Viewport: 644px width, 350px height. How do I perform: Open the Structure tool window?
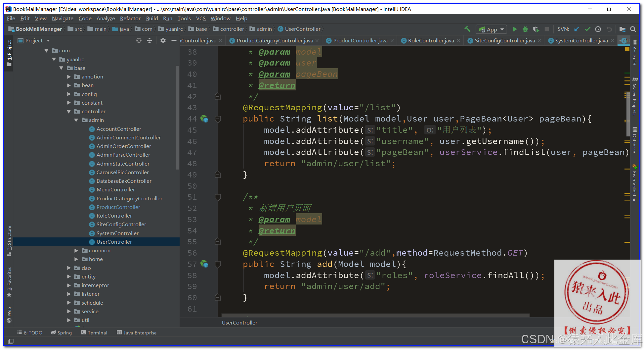[9, 241]
